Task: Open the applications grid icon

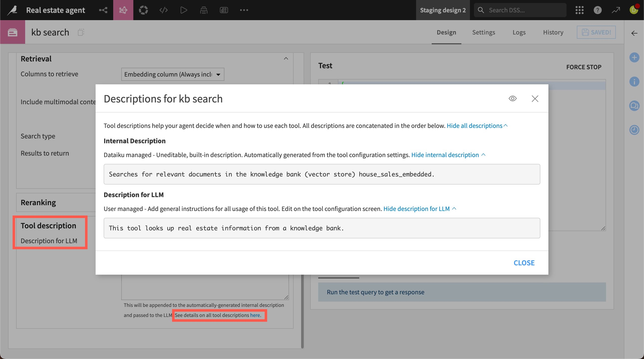Action: (579, 10)
